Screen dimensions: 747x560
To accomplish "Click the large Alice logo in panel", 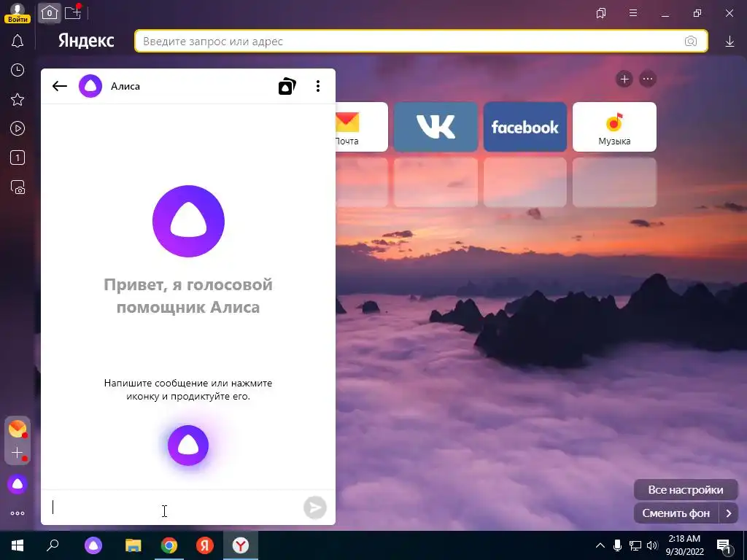I will (189, 222).
